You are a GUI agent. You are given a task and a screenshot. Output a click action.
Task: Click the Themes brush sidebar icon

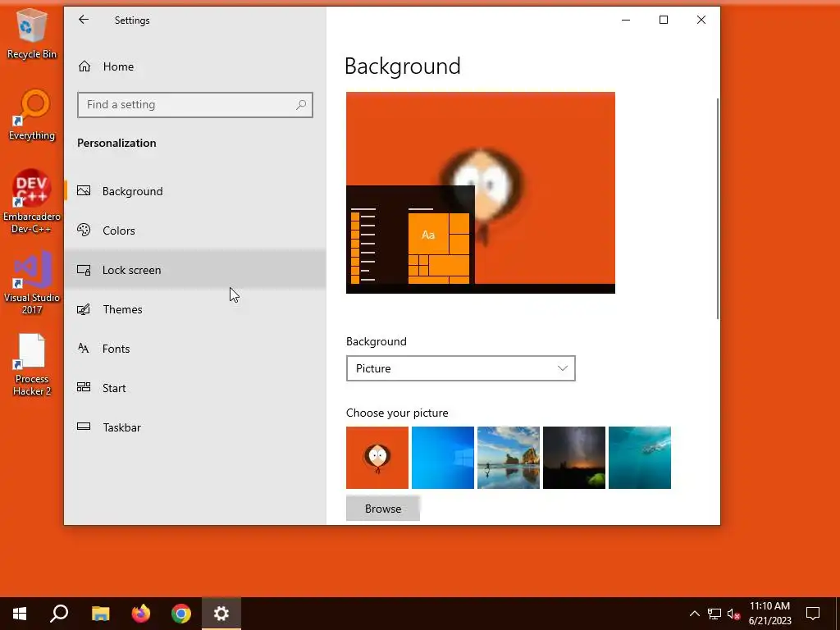point(84,309)
